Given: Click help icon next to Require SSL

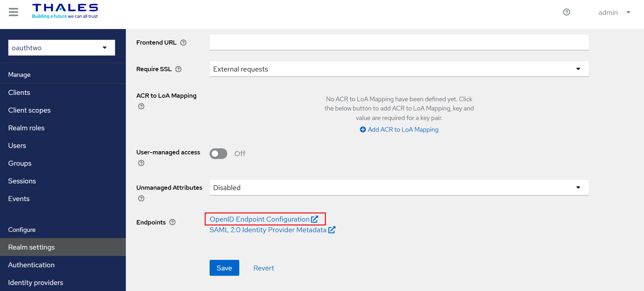Looking at the screenshot, I should [178, 69].
